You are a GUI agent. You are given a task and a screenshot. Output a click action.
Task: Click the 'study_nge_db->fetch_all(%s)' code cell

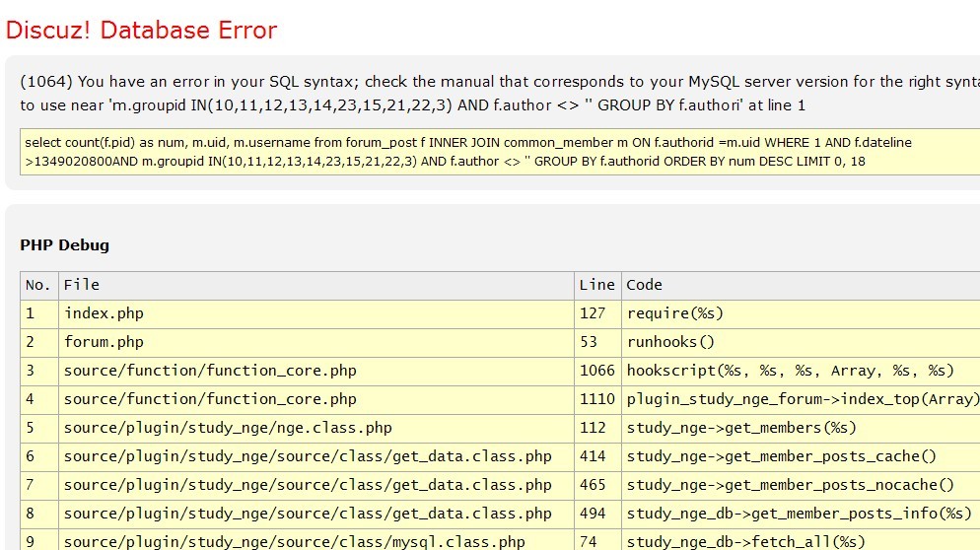coord(801,540)
